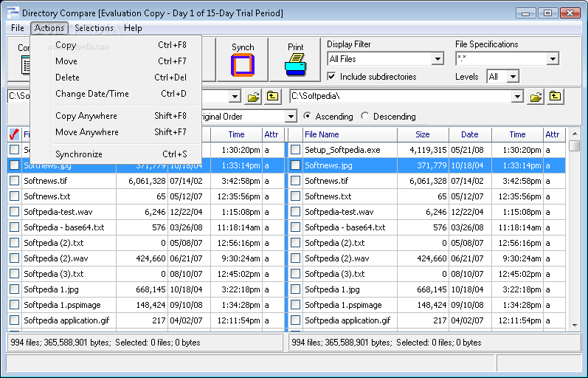Viewport: 588px width, 378px height.
Task: Expand the right directory path dropdown
Action: point(517,97)
